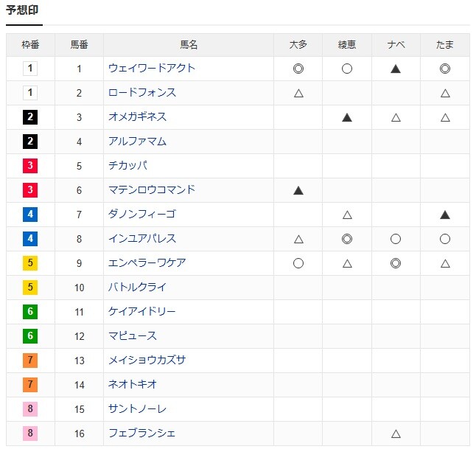The width and height of the screenshot is (476, 449).
Task: Select the 予想印 tab heading
Action: click(x=22, y=10)
